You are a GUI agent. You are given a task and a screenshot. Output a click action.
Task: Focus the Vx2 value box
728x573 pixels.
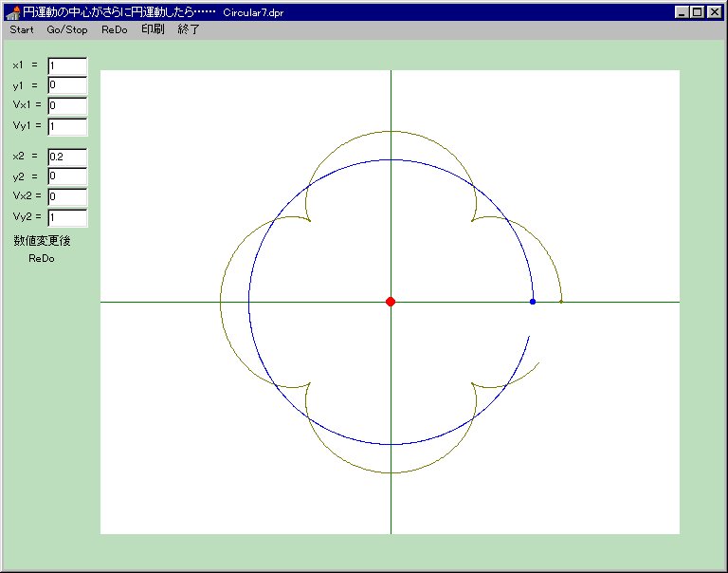pos(67,197)
